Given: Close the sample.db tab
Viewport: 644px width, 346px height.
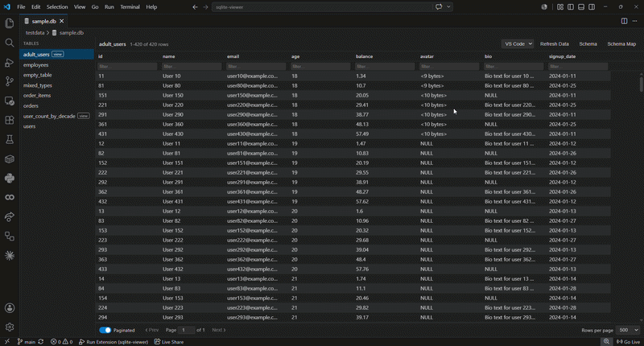Looking at the screenshot, I should [x=62, y=21].
